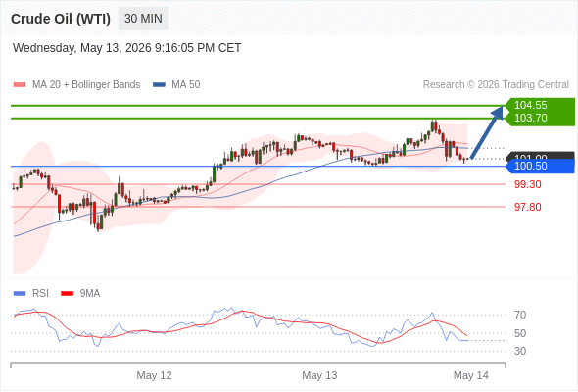The height and width of the screenshot is (392, 578).
Task: Click the red 99.30 support label
Action: (x=527, y=184)
